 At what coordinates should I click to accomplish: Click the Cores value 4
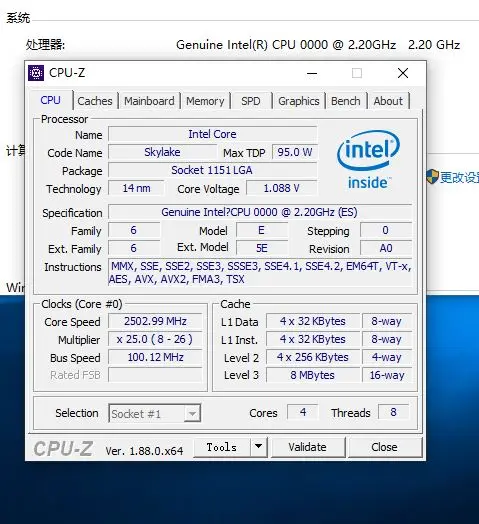tap(303, 412)
